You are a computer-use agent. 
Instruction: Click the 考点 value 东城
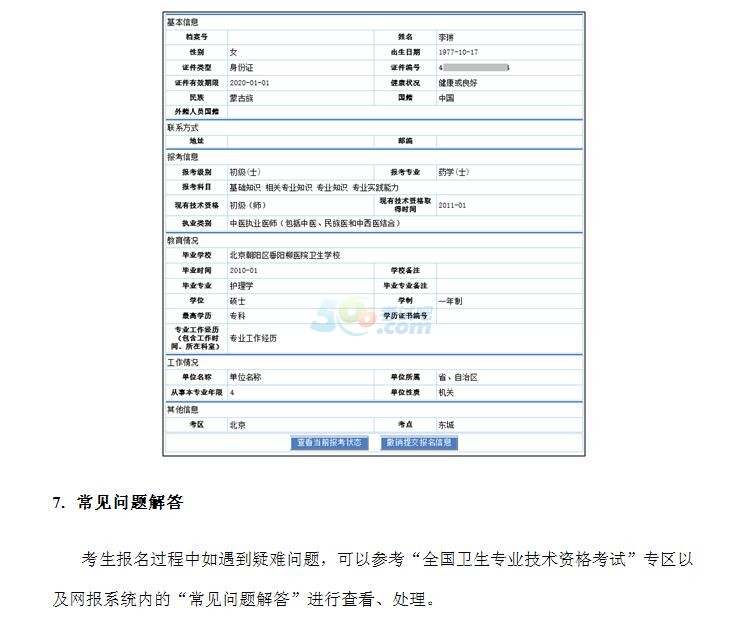[x=446, y=425]
